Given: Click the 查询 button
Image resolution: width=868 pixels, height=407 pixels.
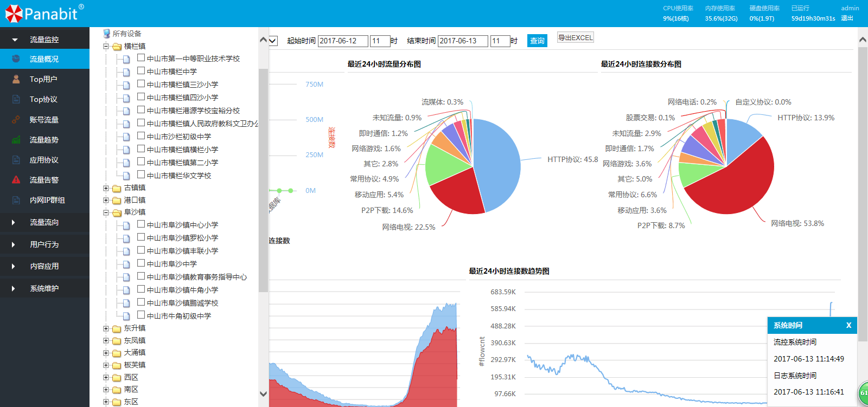Looking at the screenshot, I should pos(537,41).
